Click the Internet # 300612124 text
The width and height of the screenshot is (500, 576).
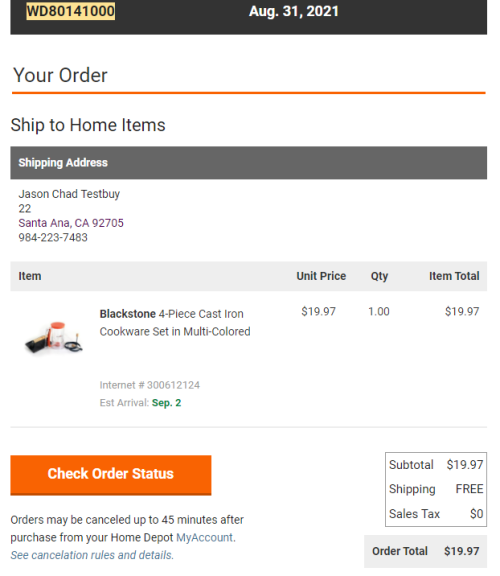(x=150, y=385)
